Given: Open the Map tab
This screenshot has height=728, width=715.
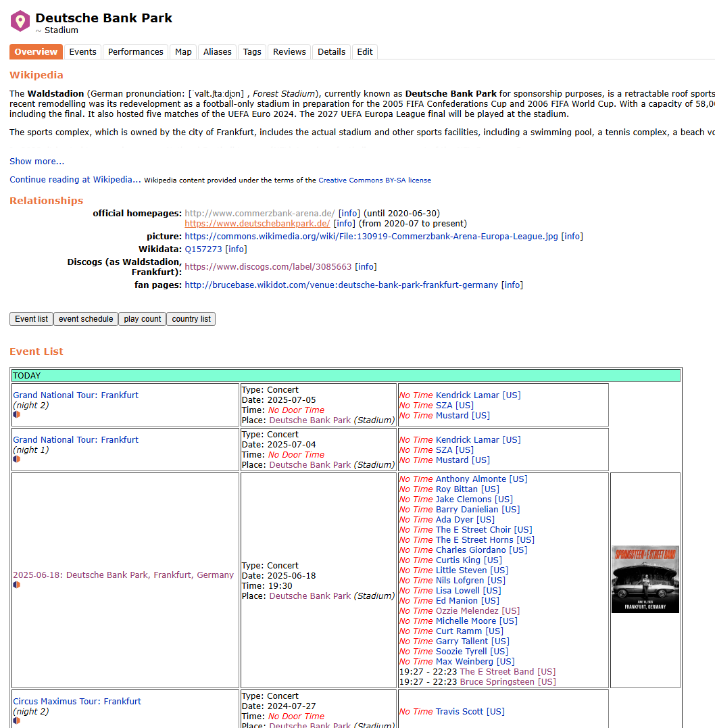Looking at the screenshot, I should point(183,52).
